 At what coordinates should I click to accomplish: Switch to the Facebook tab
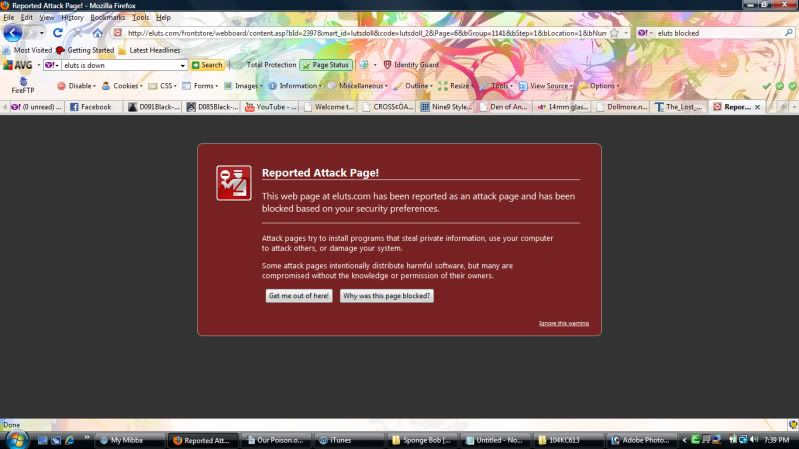pyautogui.click(x=95, y=107)
